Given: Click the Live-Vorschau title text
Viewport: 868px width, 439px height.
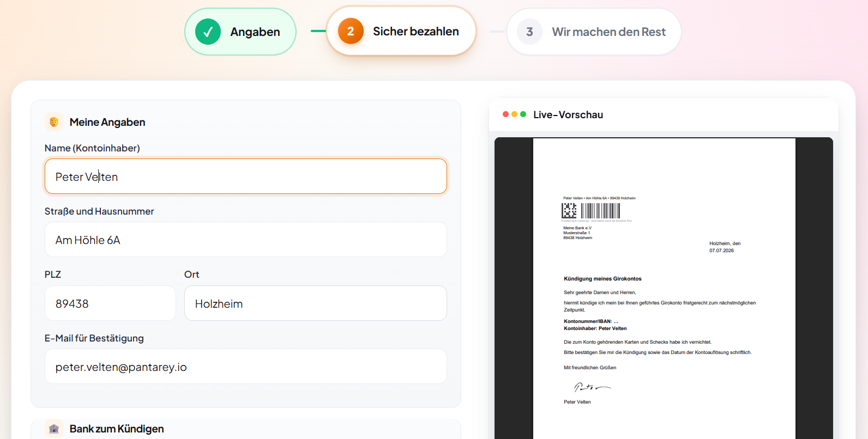Looking at the screenshot, I should [568, 114].
